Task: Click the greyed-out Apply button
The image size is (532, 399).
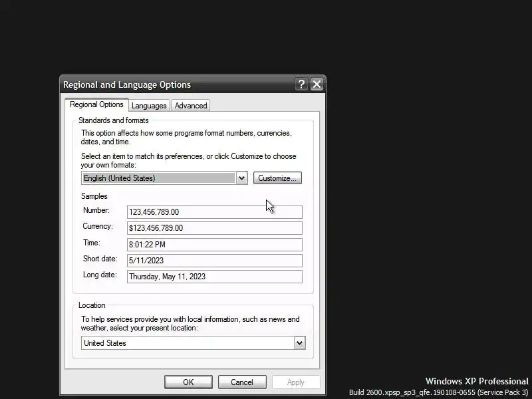Action: pyautogui.click(x=296, y=382)
